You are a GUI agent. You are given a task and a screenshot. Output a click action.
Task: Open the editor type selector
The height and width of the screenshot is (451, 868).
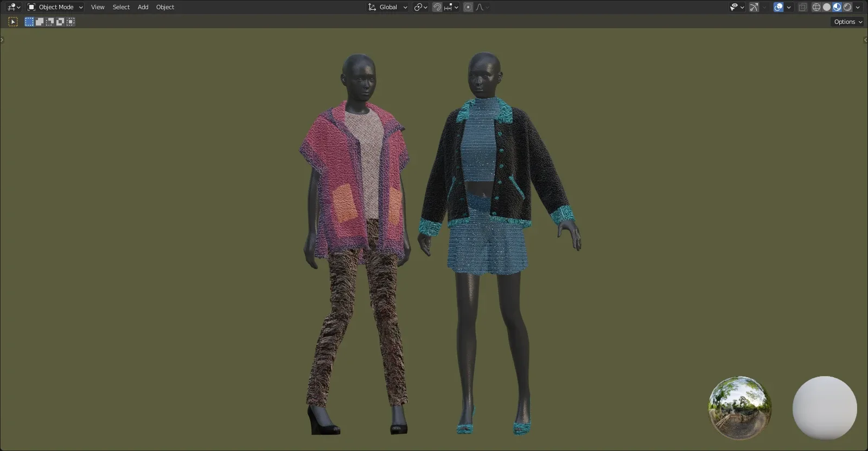tap(14, 7)
